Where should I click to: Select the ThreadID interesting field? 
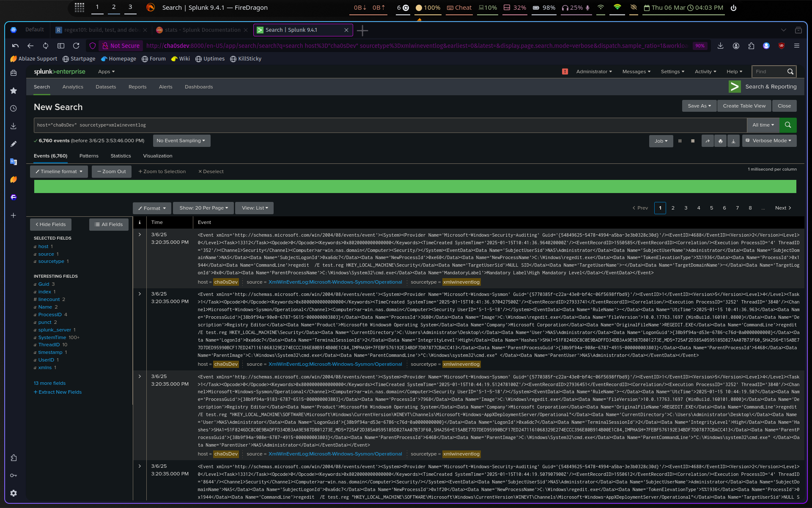coord(49,345)
